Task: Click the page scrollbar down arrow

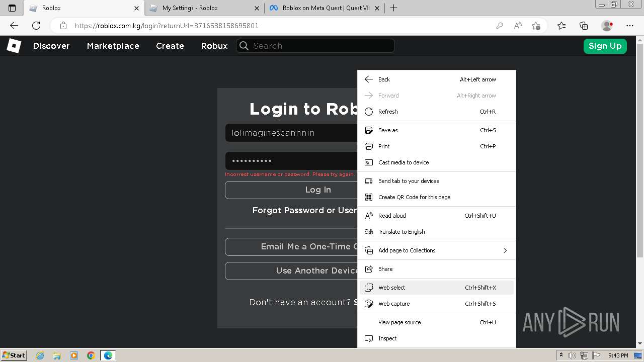Action: point(640,344)
